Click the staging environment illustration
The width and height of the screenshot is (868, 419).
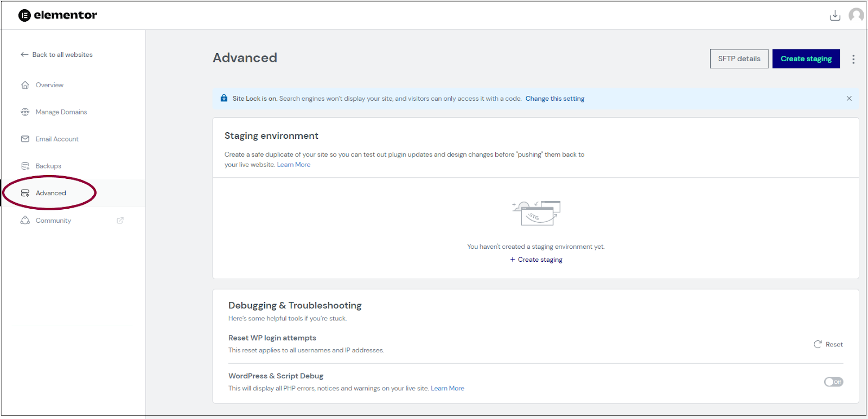click(537, 213)
